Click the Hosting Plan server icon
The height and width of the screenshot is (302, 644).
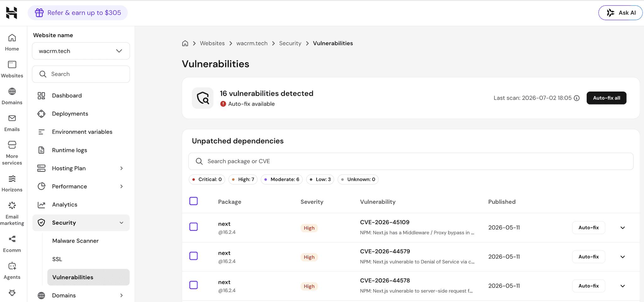click(x=41, y=168)
